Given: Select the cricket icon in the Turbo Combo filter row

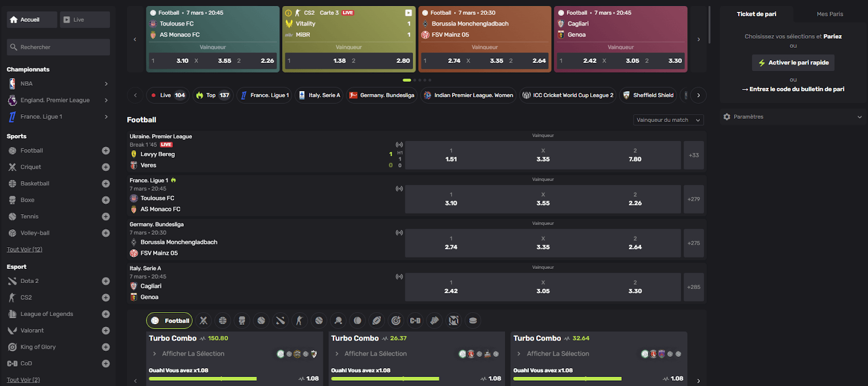Looking at the screenshot, I should click(203, 320).
